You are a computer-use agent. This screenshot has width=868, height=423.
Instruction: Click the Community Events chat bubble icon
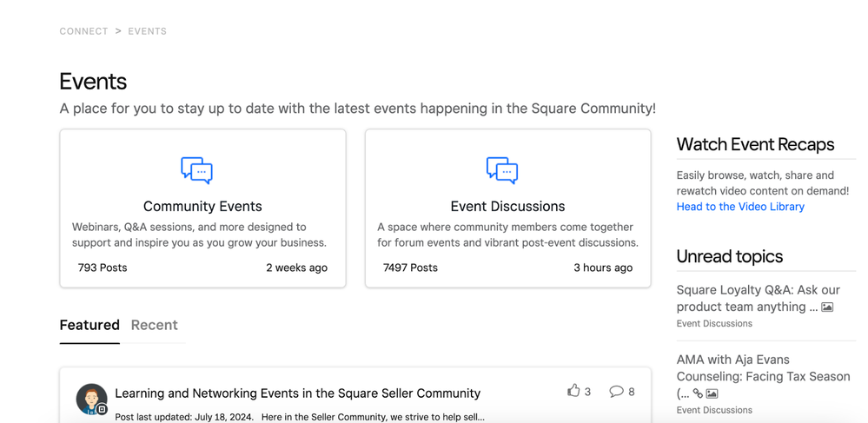coord(196,170)
